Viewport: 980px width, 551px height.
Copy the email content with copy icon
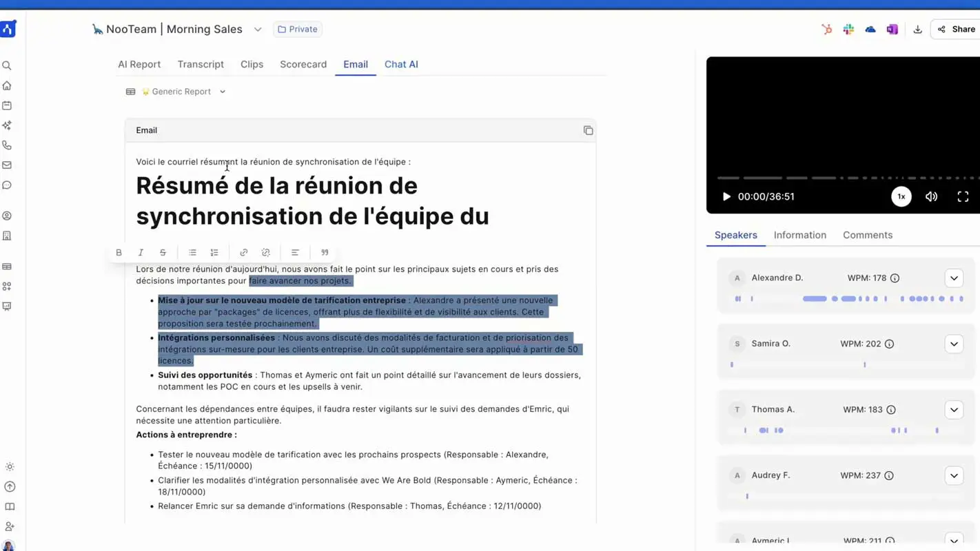[x=588, y=130]
